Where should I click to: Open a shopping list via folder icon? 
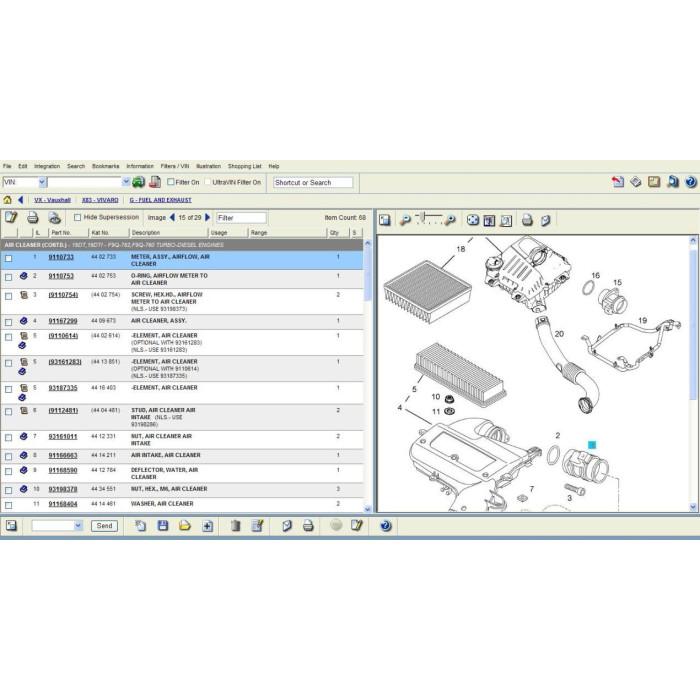185,525
